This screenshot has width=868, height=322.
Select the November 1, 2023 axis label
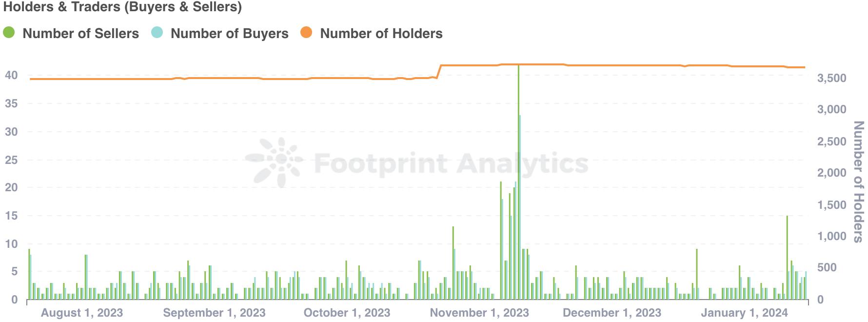[x=479, y=313]
